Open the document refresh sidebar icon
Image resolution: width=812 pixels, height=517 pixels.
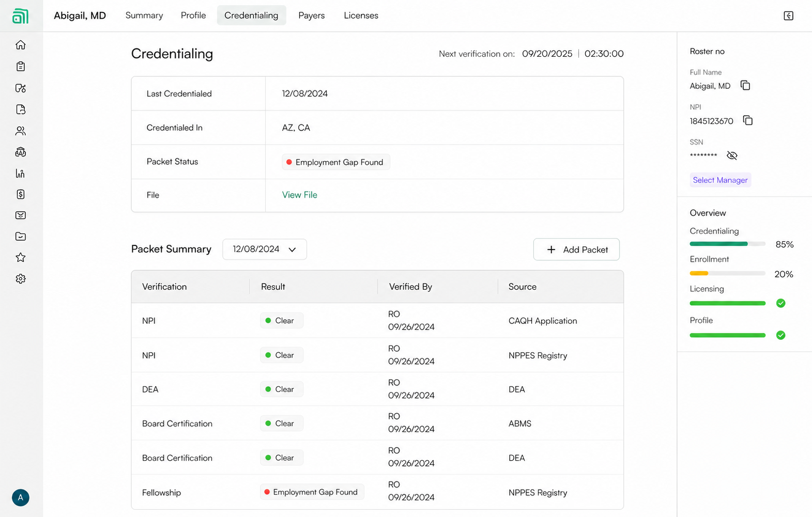[x=21, y=109]
